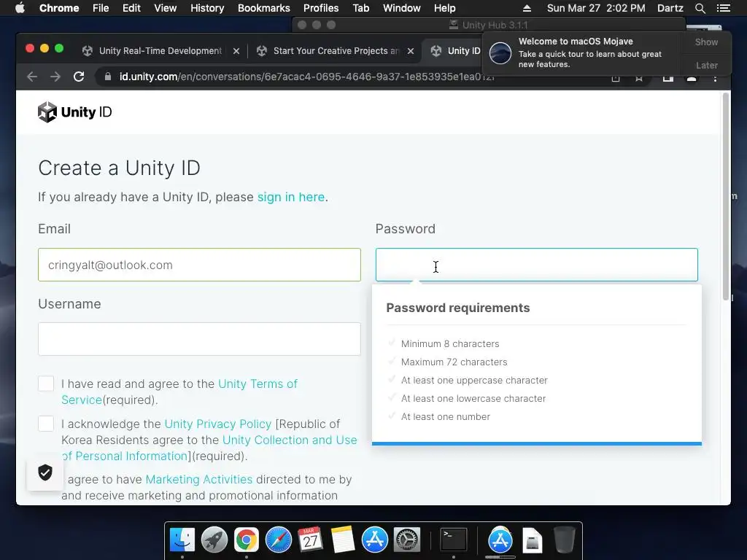Open the Chrome three-dot menu

tap(715, 77)
